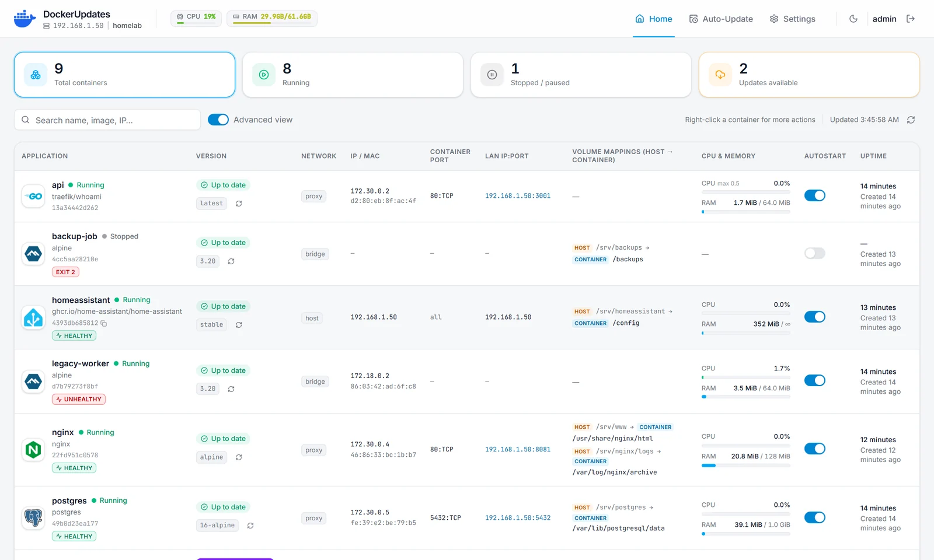The width and height of the screenshot is (934, 560).
Task: Click the legacy-worker RAM usage bar
Action: (746, 397)
